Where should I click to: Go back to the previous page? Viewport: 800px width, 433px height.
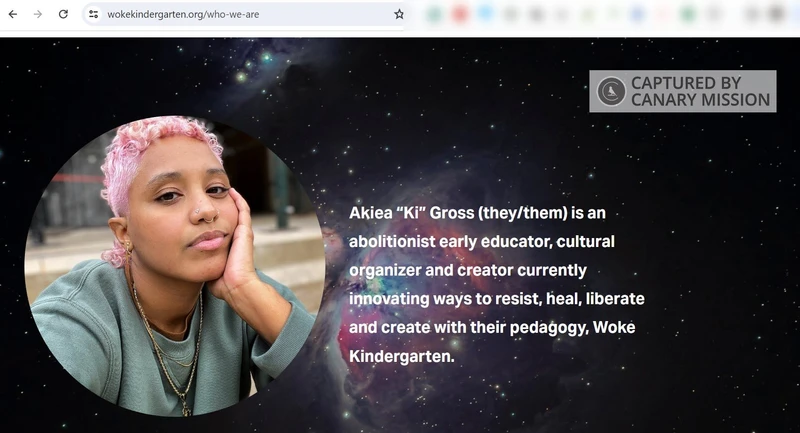click(x=13, y=14)
